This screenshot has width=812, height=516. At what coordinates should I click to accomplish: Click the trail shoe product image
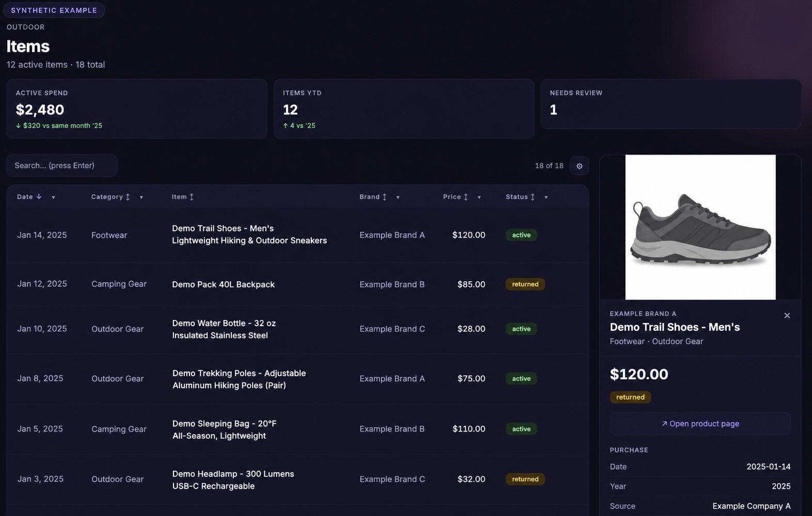[x=700, y=227]
